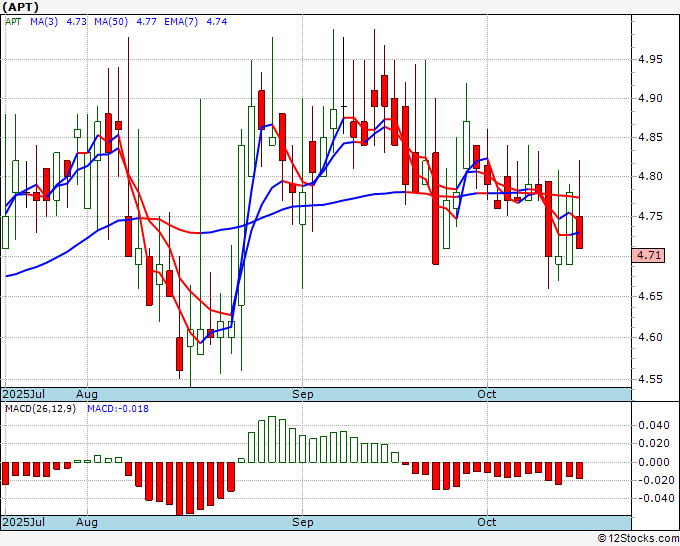Click the 4.85 price axis label

coord(651,137)
